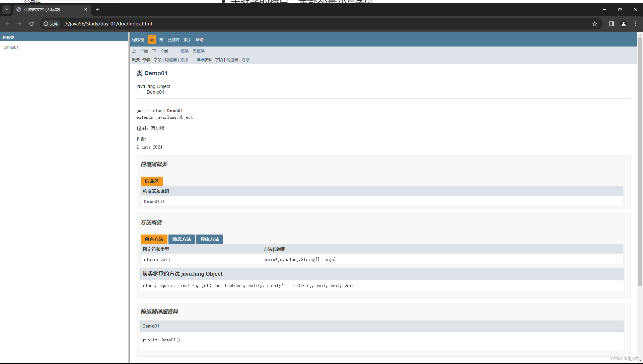Open the 索引 navigation item
643x364 pixels.
[x=187, y=40]
